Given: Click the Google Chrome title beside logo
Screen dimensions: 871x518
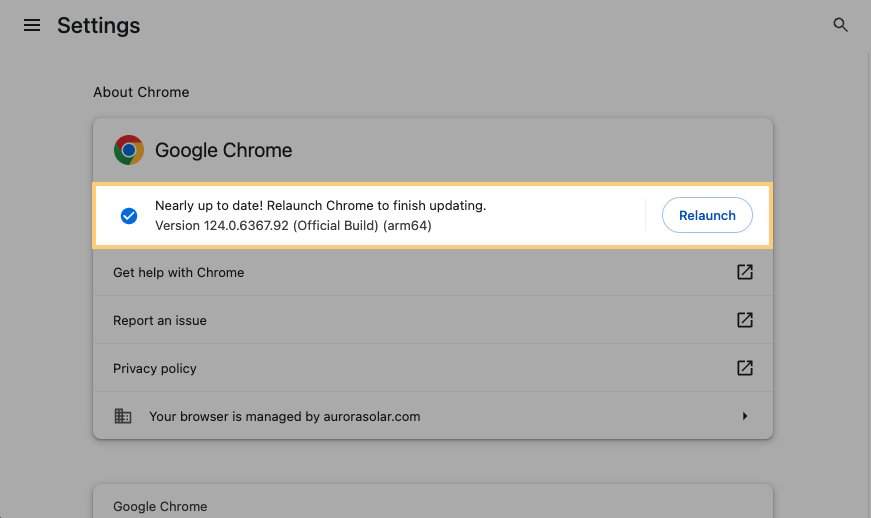Looking at the screenshot, I should click(223, 151).
